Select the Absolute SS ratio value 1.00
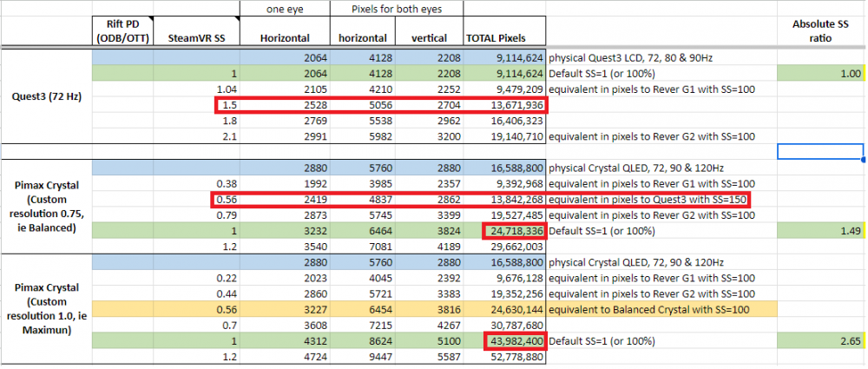868x369 pixels. click(821, 74)
